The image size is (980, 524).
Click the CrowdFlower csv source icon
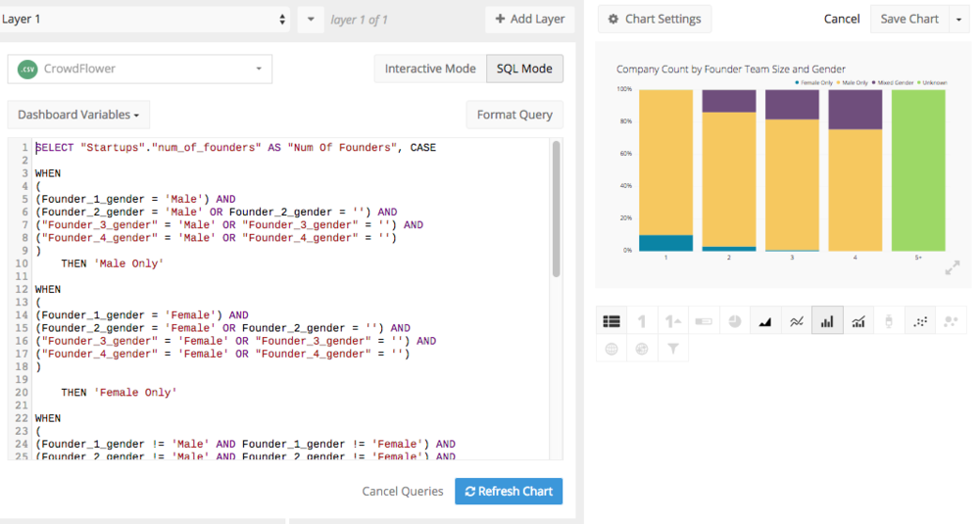click(x=27, y=69)
